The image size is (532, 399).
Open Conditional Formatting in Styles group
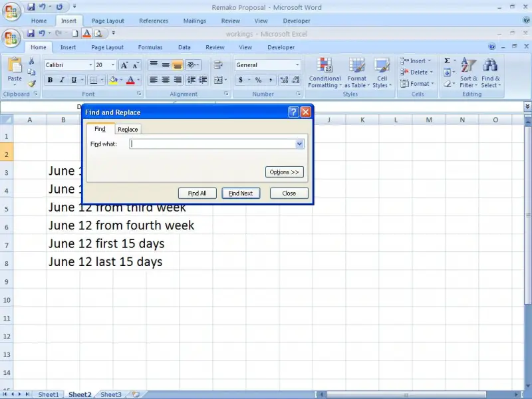pos(325,73)
